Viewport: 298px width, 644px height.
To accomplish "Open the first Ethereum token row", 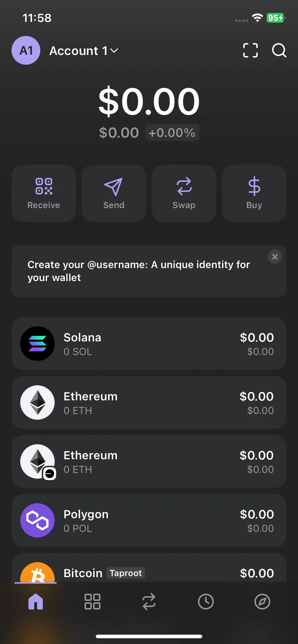I will (149, 402).
